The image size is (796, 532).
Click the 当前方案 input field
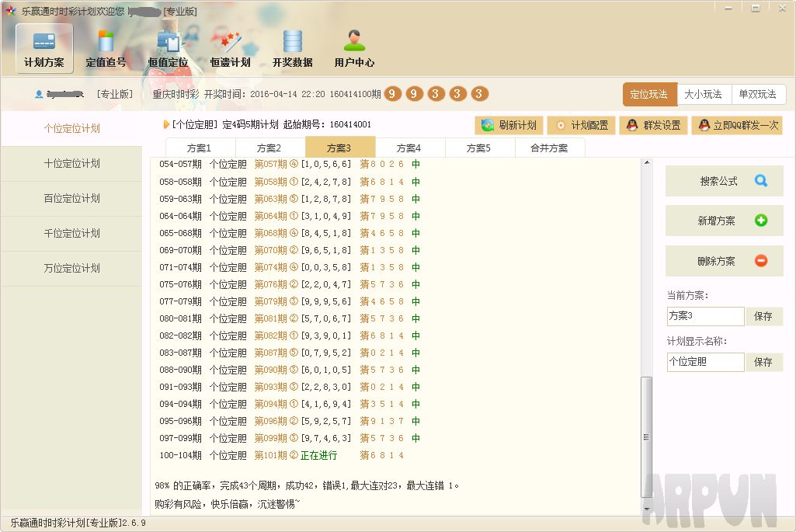pos(706,316)
